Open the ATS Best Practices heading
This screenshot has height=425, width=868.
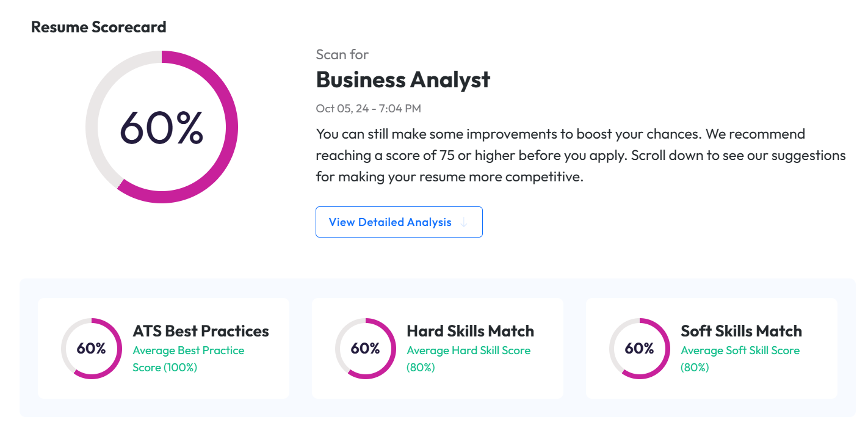click(x=201, y=331)
